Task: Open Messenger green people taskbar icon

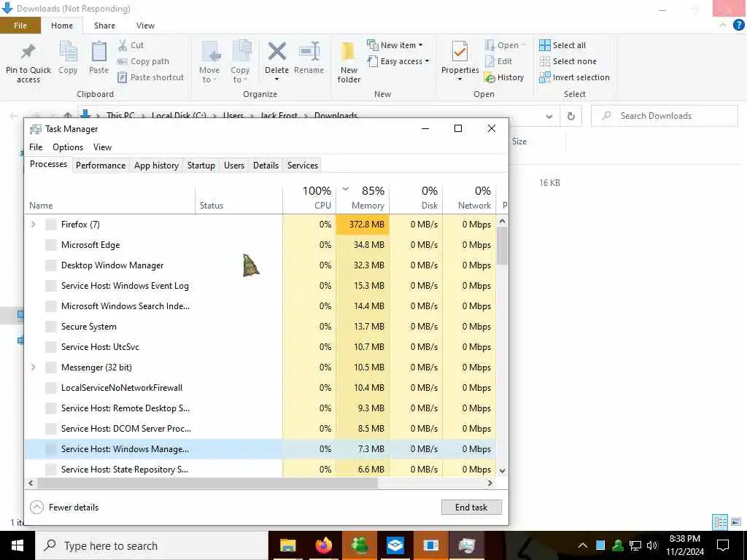Action: pos(360,545)
